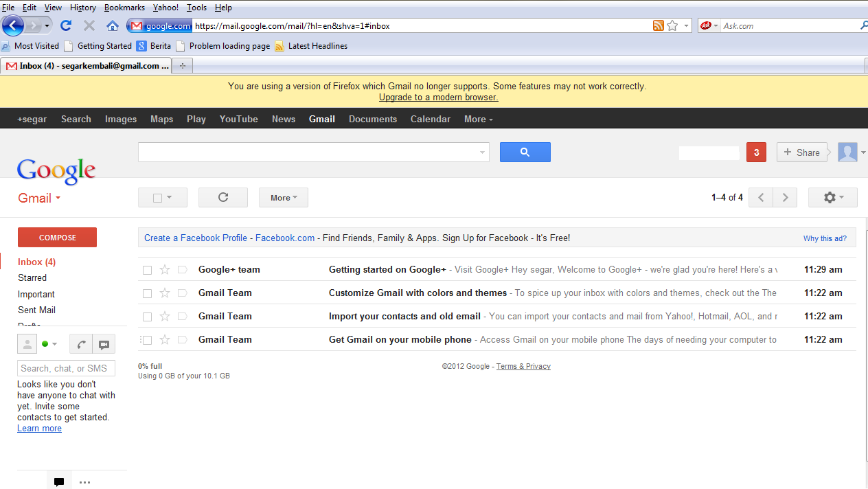Open the Tools menu

[196, 8]
